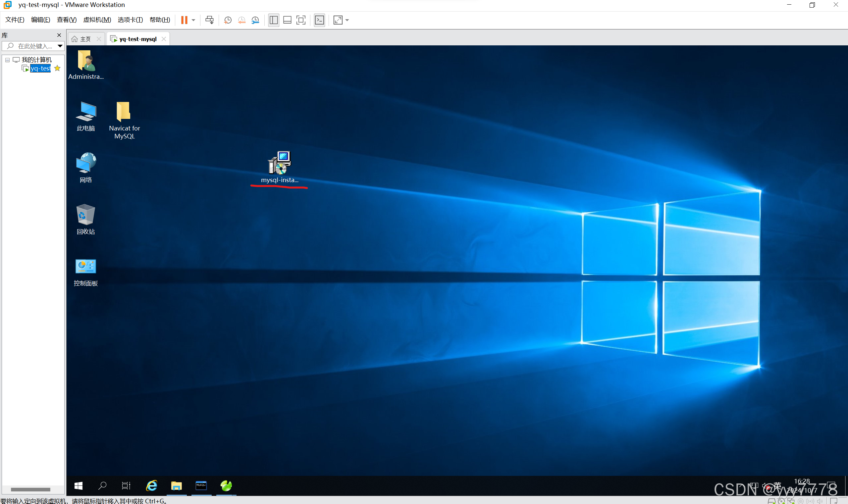This screenshot has width=848, height=504.
Task: Open the power options dropdown arrow
Action: point(193,20)
